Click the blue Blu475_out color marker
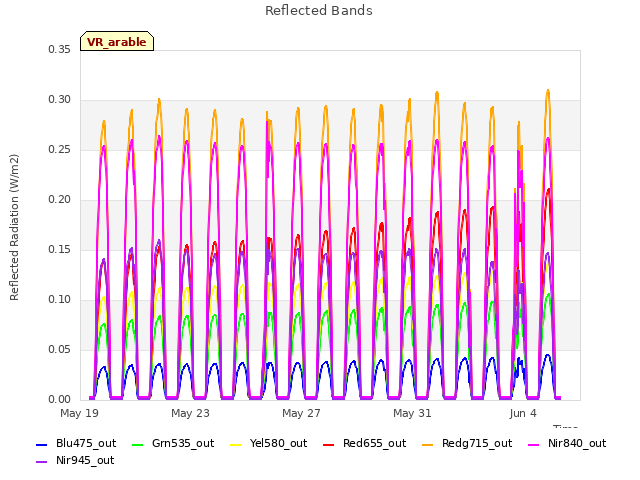Viewport: 640px width, 480px height. point(42,444)
